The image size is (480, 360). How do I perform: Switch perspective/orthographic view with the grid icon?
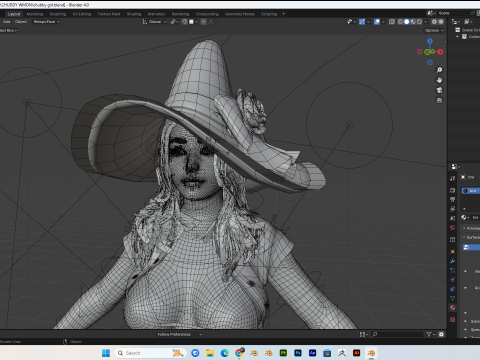tap(439, 100)
